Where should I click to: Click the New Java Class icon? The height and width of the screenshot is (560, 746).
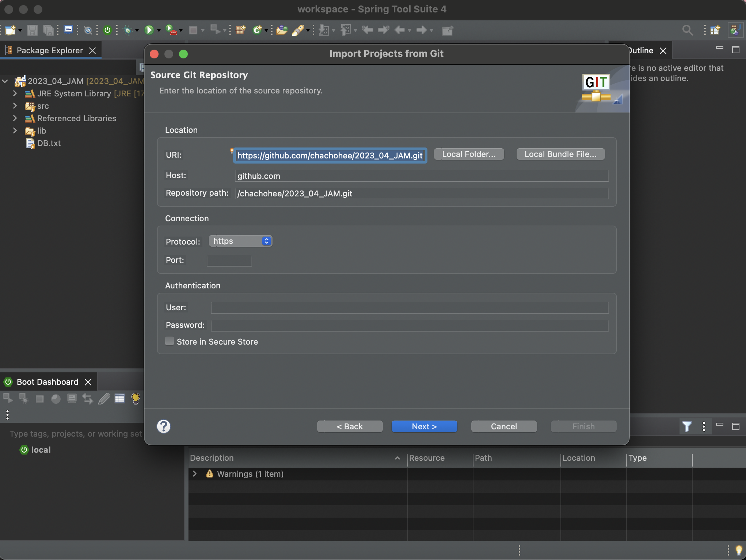pos(258,30)
